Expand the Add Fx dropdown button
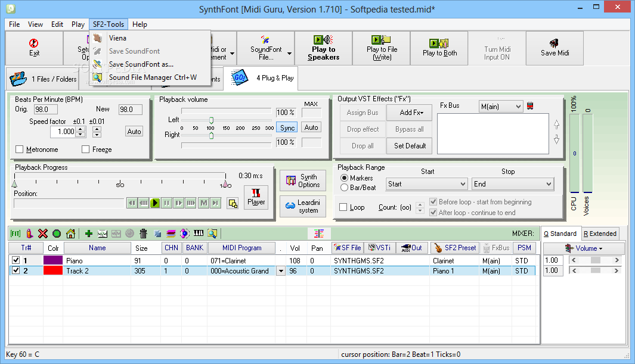 pyautogui.click(x=410, y=113)
